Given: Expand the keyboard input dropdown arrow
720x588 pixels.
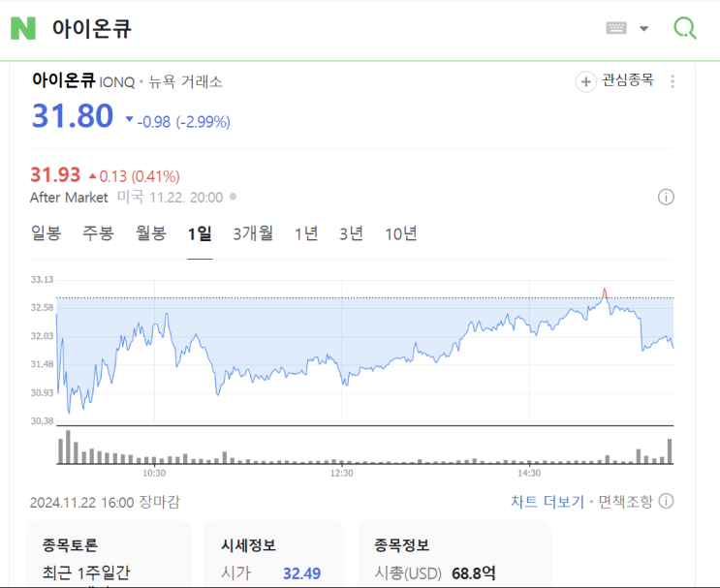Looking at the screenshot, I should [x=644, y=28].
